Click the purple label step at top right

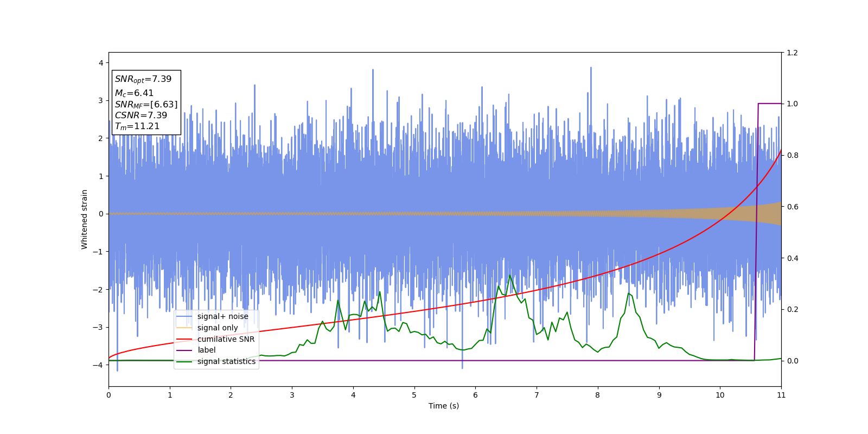pyautogui.click(x=769, y=103)
